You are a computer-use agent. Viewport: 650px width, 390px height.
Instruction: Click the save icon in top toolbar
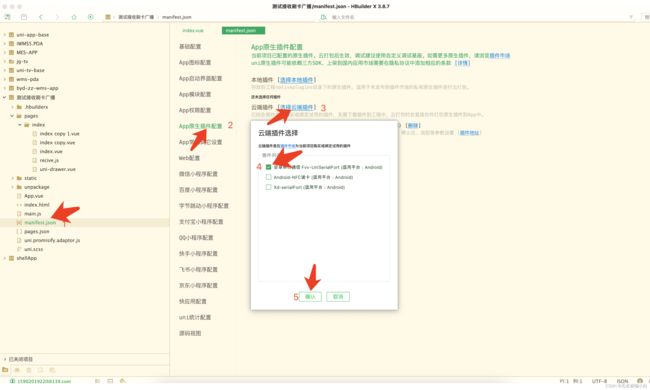point(24,17)
